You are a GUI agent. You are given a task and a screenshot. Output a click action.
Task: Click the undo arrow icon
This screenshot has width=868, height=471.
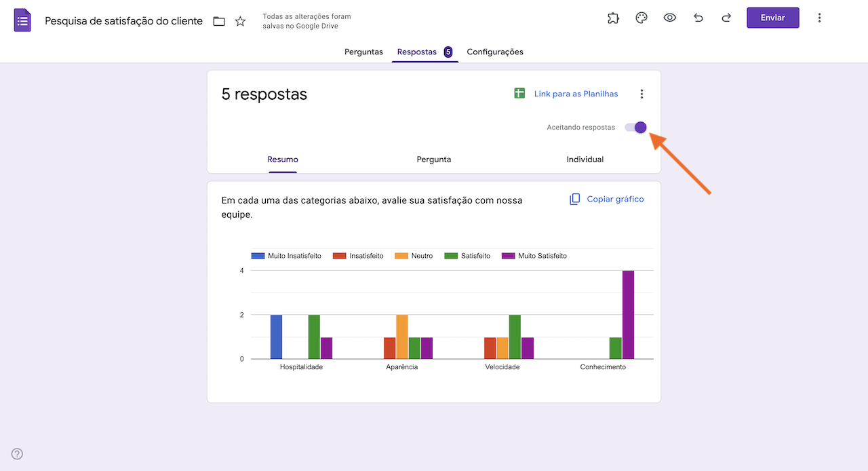[698, 18]
